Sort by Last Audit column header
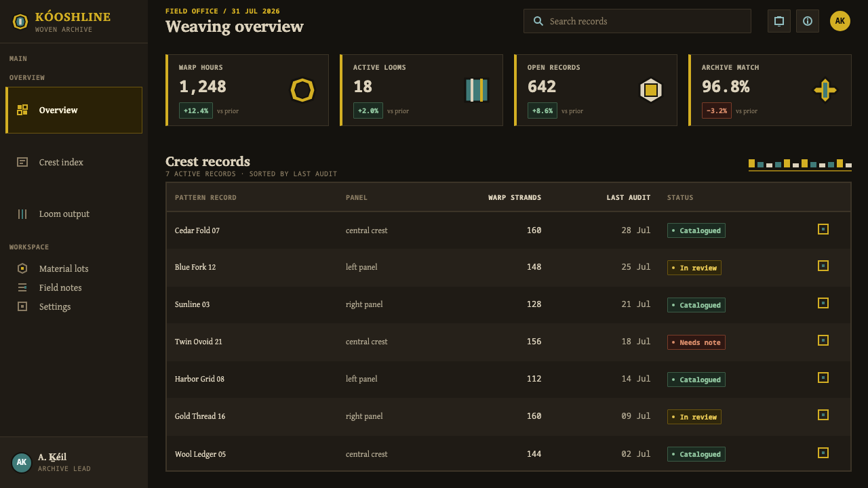This screenshot has height=488, width=868. [629, 198]
